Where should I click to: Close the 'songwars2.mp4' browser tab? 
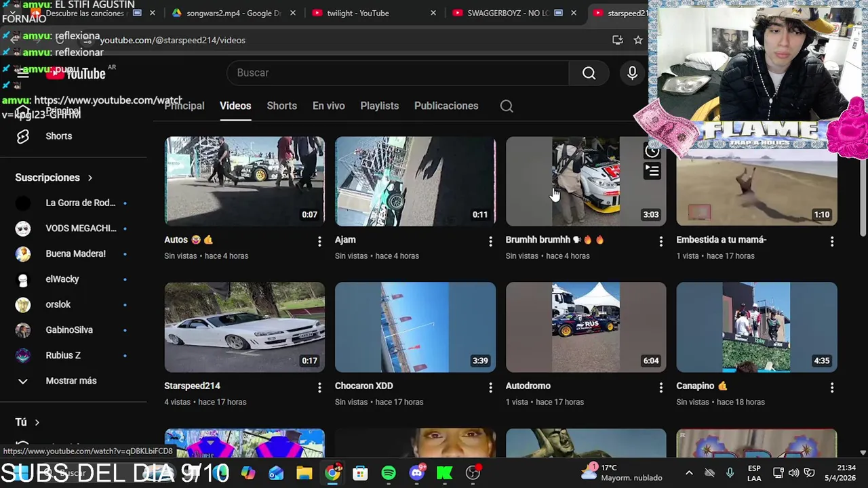click(x=293, y=13)
